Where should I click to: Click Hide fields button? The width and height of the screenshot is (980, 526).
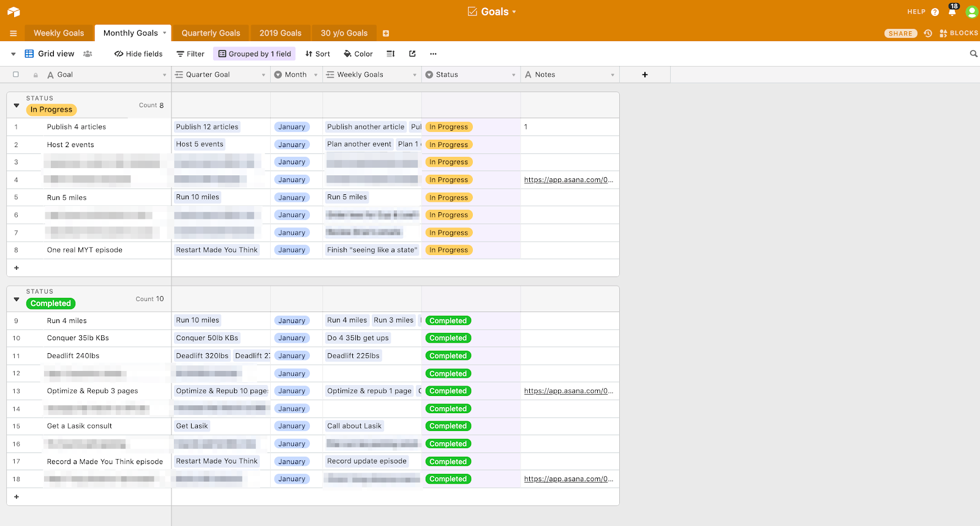tap(138, 54)
